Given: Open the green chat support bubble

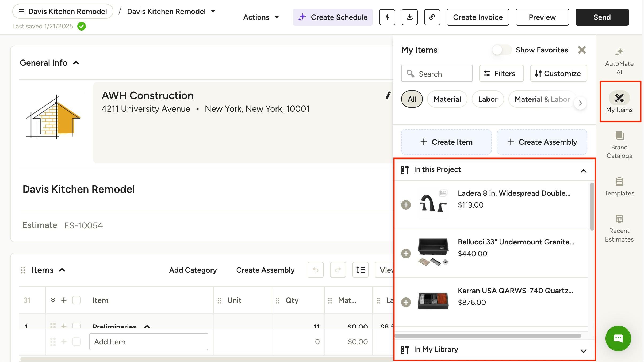Looking at the screenshot, I should (x=618, y=338).
